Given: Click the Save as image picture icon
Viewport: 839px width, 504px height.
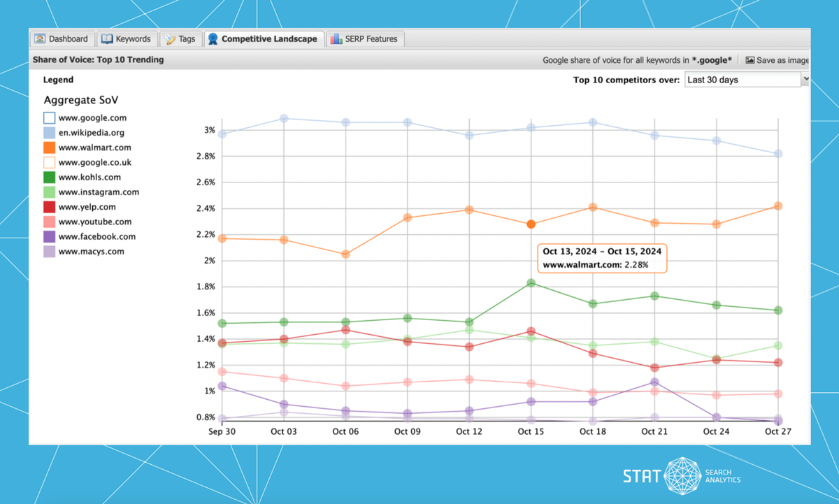Looking at the screenshot, I should [750, 60].
